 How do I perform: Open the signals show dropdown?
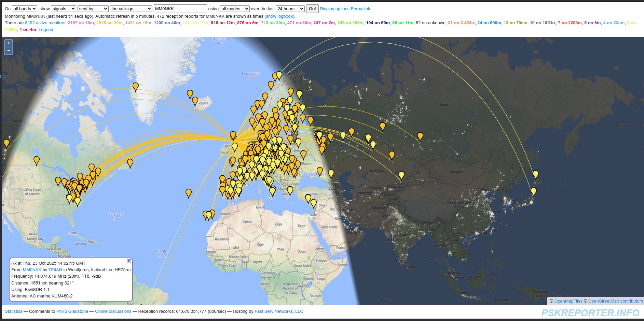coord(64,9)
